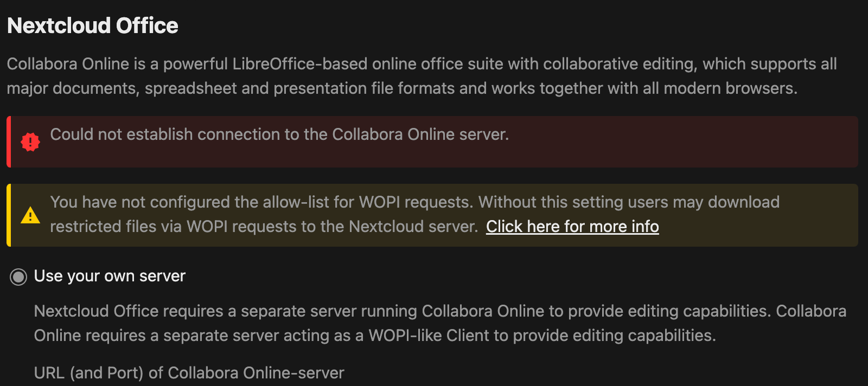
Task: Click the yellow left border of the warning banner
Action: point(9,215)
